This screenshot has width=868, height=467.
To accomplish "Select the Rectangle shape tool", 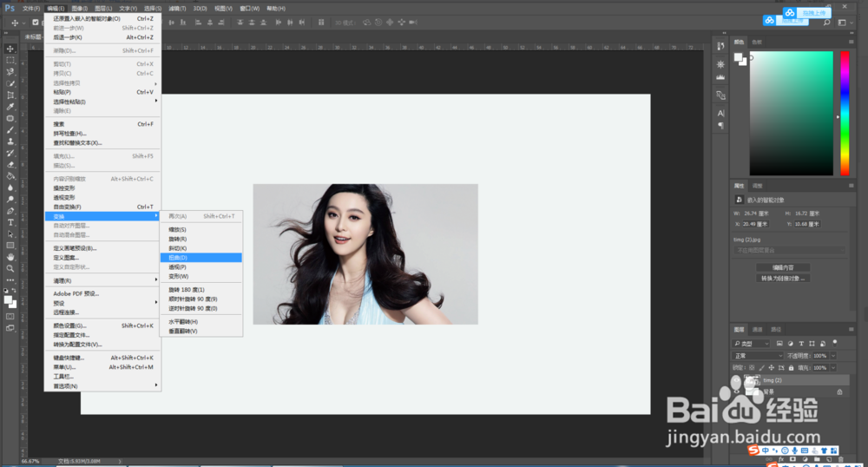I will point(10,246).
